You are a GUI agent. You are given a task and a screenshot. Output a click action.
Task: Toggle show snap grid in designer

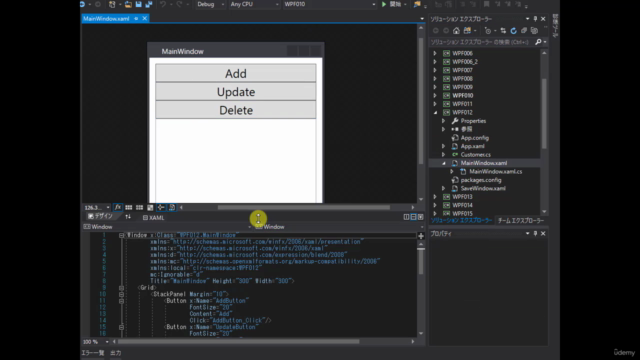pos(129,207)
